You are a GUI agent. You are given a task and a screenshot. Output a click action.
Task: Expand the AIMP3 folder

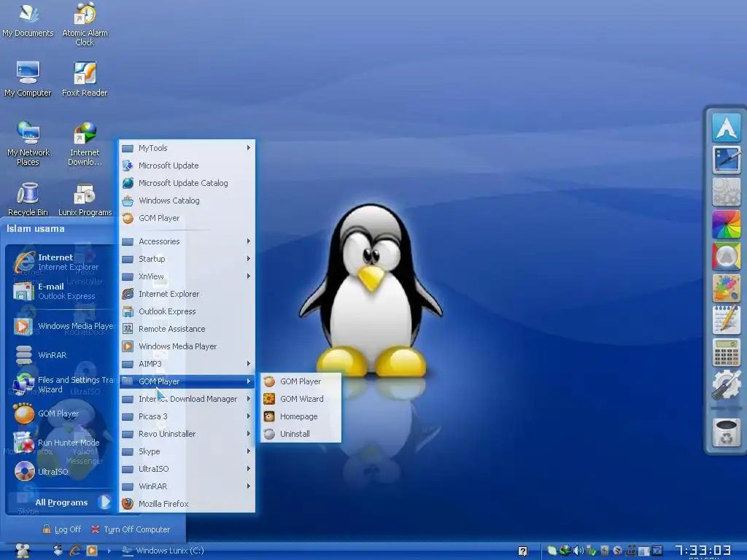(x=187, y=364)
